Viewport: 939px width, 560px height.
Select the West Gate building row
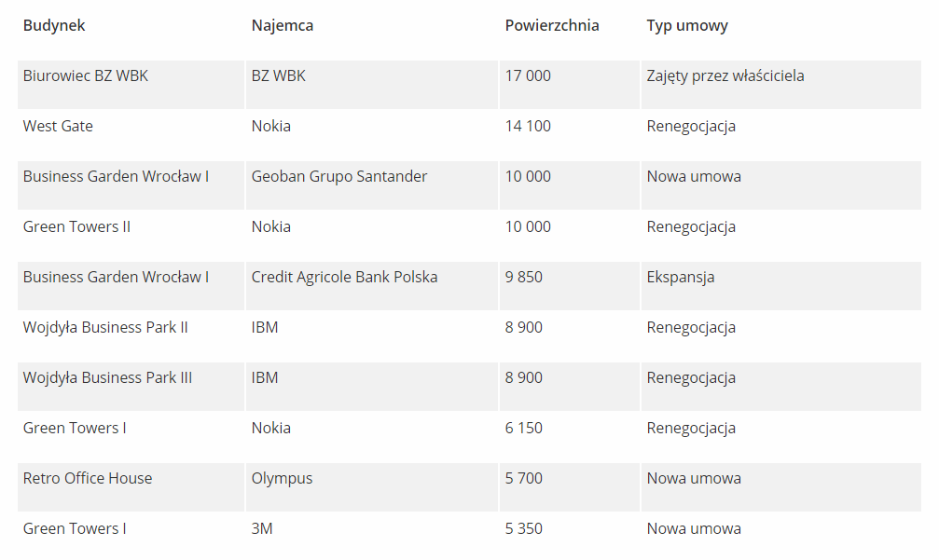[x=58, y=127]
